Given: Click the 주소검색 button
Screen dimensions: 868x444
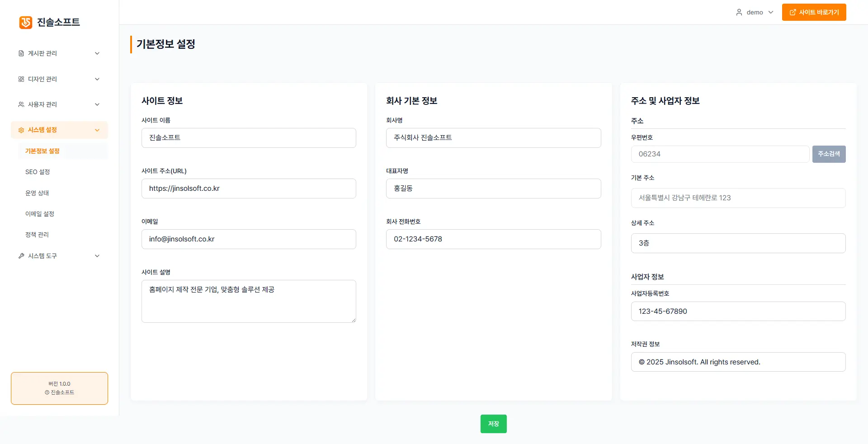Looking at the screenshot, I should coord(829,154).
